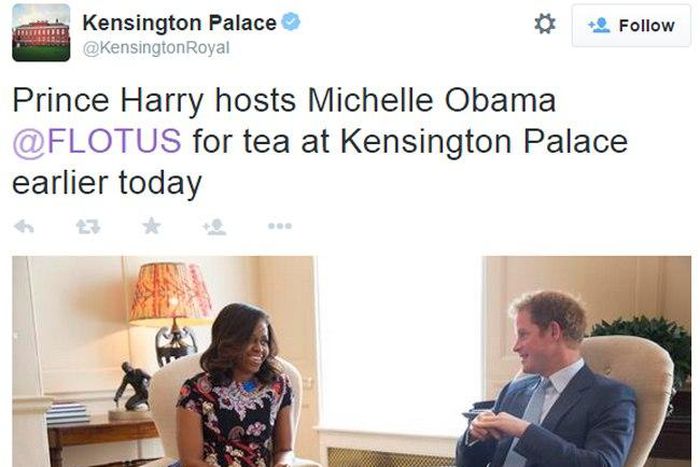Click the add-person icon below the tweet

coord(215,226)
